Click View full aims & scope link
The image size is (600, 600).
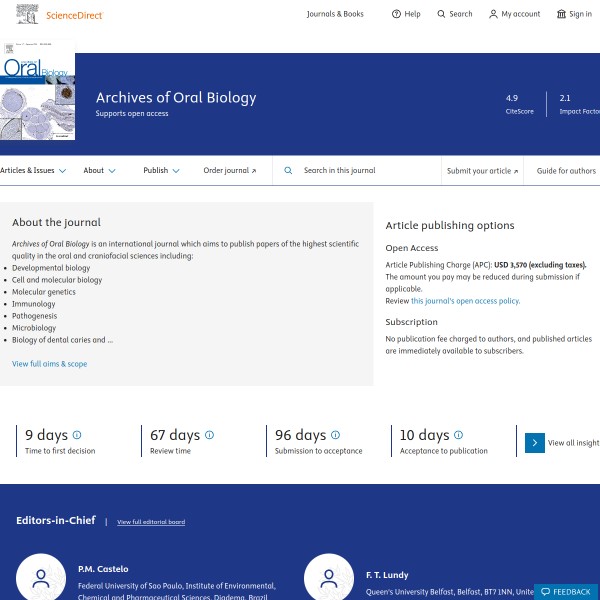pyautogui.click(x=49, y=364)
